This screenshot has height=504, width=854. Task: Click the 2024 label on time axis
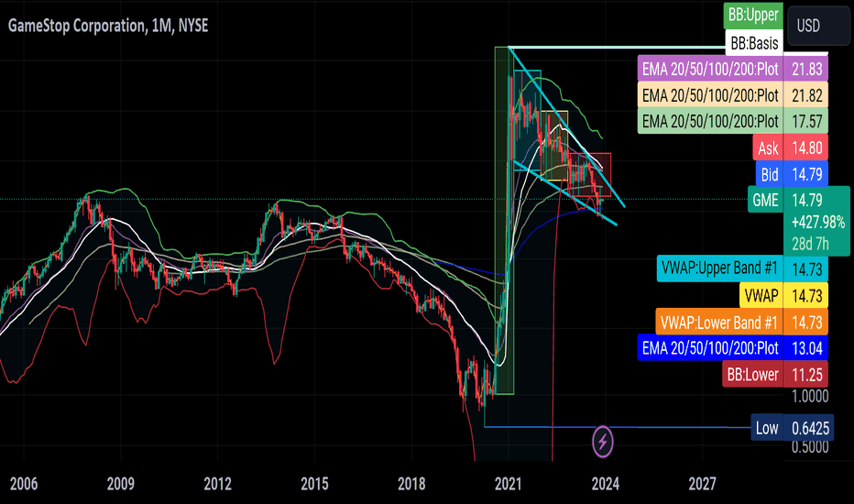click(x=605, y=483)
